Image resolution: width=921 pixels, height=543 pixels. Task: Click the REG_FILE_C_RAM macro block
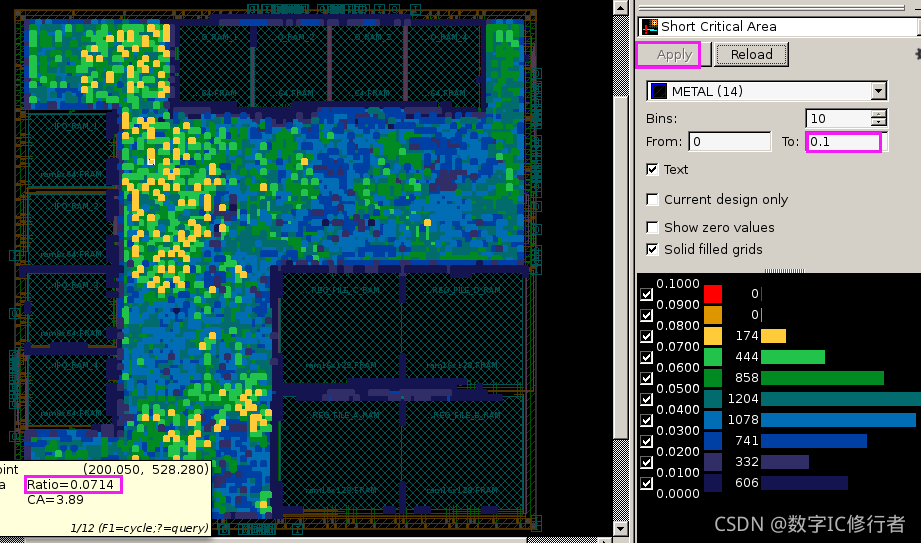pyautogui.click(x=342, y=329)
